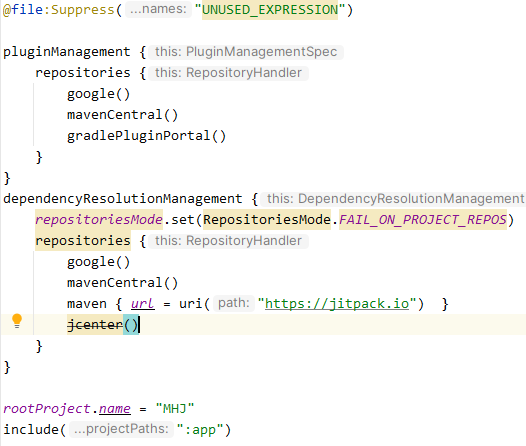The image size is (526, 446).
Task: Click the name property after rootProject
Action: (x=114, y=409)
